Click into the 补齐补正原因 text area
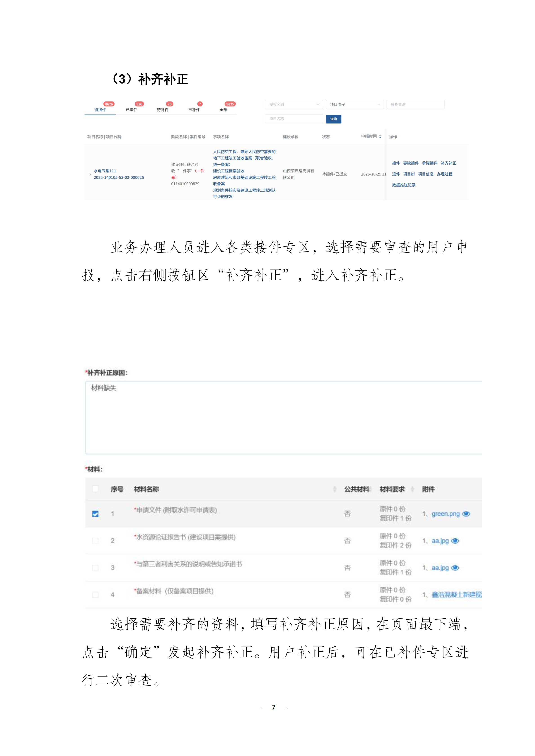 tap(283, 417)
